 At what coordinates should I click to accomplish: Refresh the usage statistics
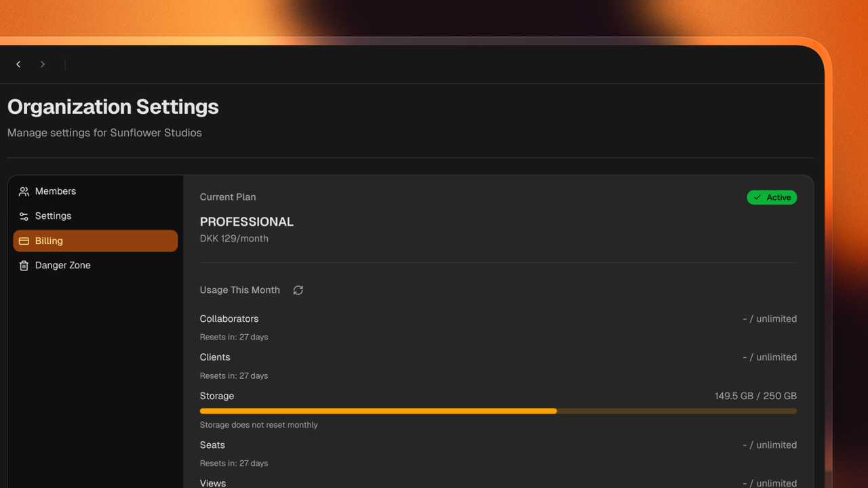point(298,290)
